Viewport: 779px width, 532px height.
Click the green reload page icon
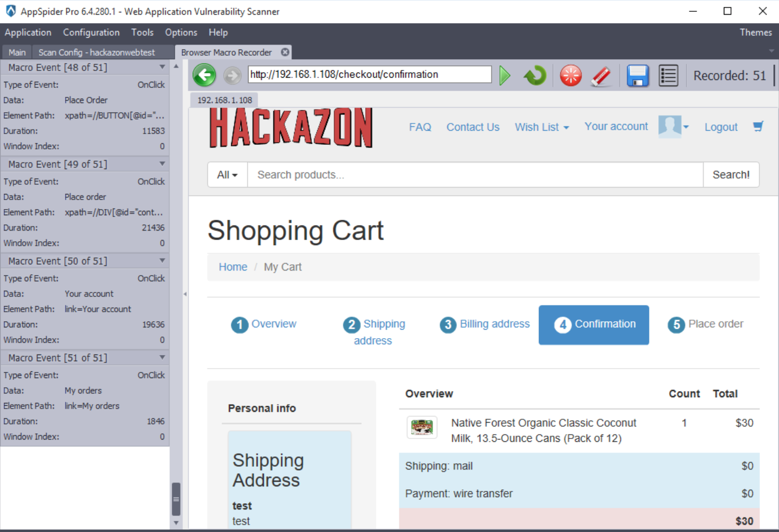coord(535,75)
